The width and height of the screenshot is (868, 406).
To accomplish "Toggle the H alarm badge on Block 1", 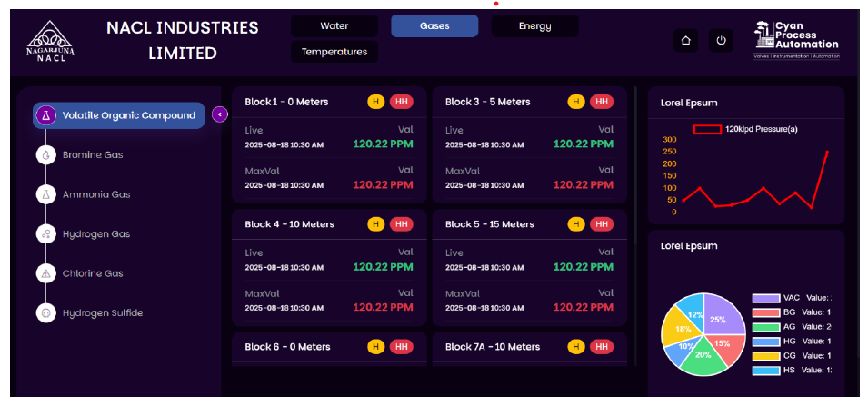I will click(375, 102).
